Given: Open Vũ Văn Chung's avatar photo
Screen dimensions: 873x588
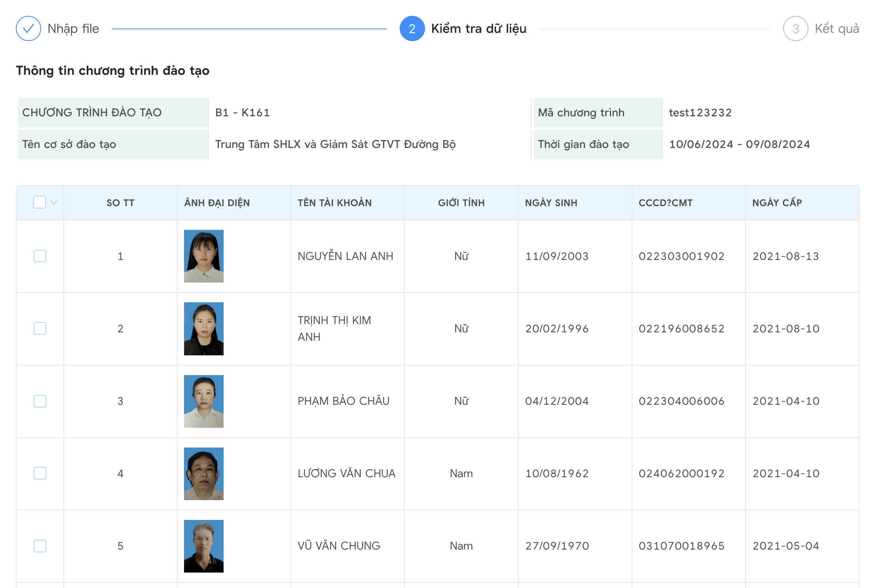Looking at the screenshot, I should [x=203, y=546].
